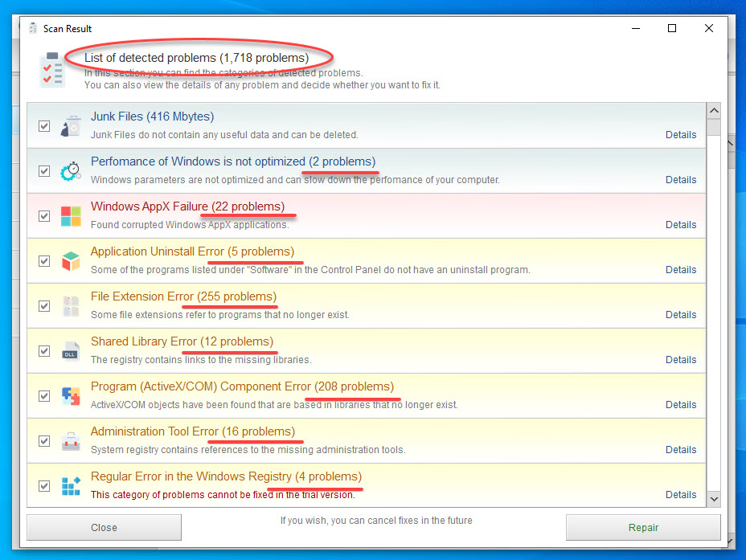The height and width of the screenshot is (560, 746).
Task: Click the Administration Tool Error toolbox icon
Action: tap(71, 441)
